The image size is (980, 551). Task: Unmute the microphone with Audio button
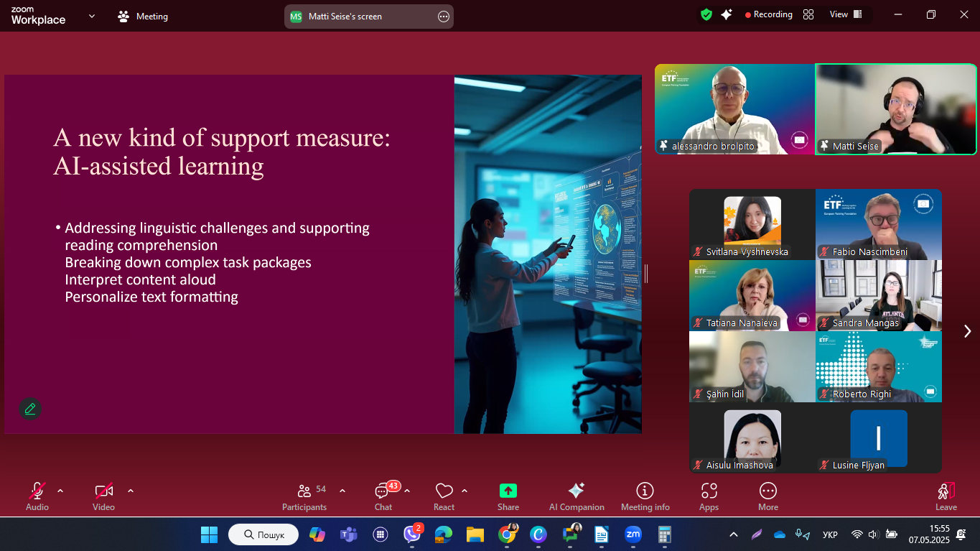pos(37,496)
